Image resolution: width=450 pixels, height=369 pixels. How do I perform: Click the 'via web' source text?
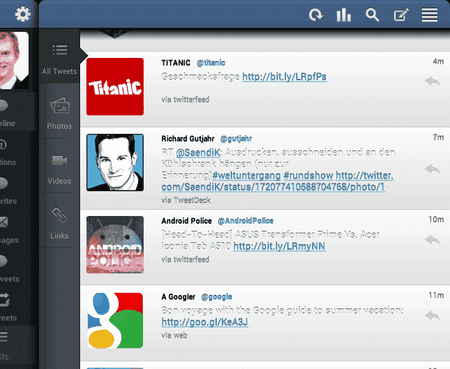[x=174, y=335]
